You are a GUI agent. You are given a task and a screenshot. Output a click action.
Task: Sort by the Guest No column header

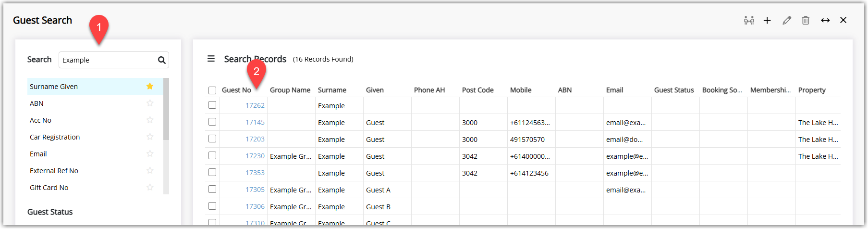236,90
